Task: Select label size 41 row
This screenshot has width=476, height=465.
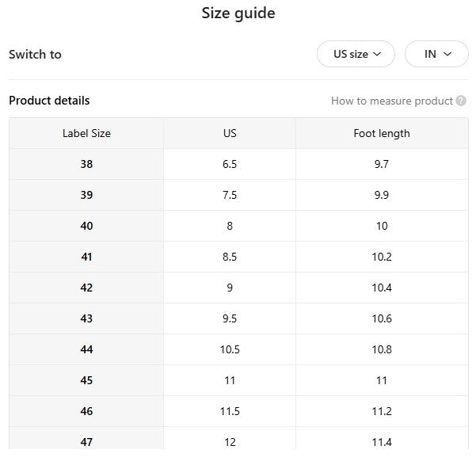Action: [86, 257]
